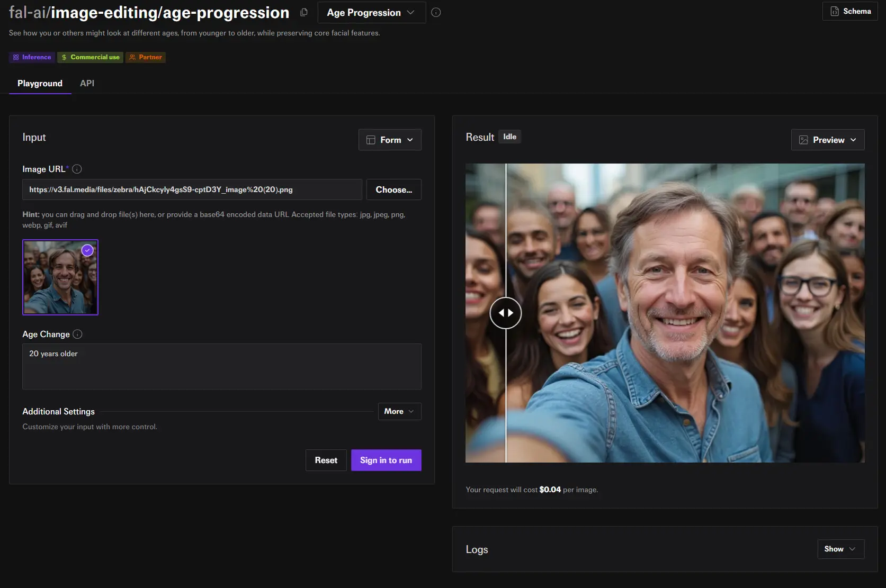
Task: Open the Age Progression model dropdown
Action: click(x=371, y=12)
